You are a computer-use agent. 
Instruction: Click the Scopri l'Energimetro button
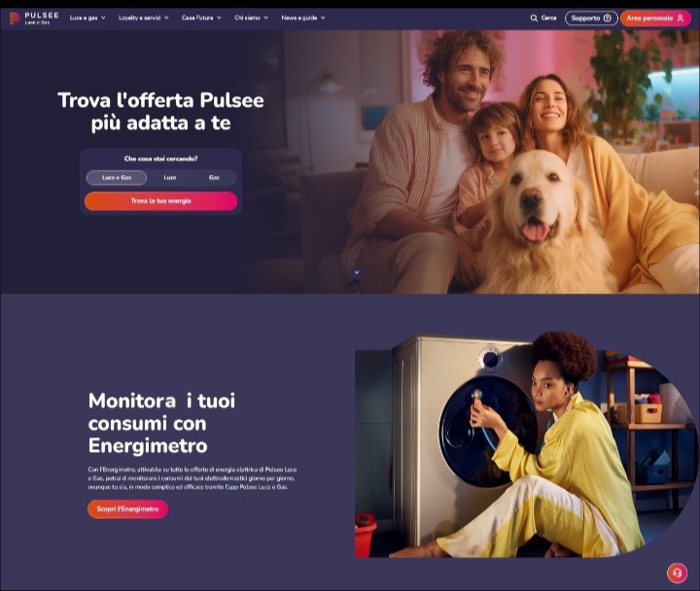point(127,509)
